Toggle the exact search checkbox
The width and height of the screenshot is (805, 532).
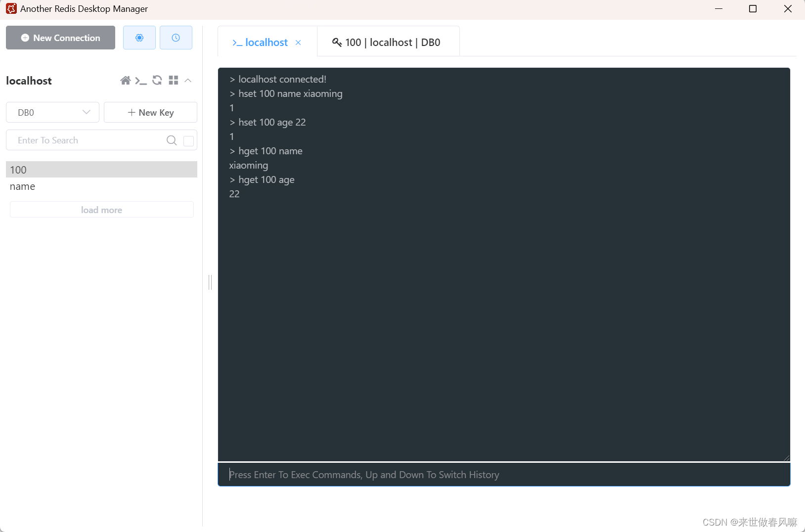[188, 141]
